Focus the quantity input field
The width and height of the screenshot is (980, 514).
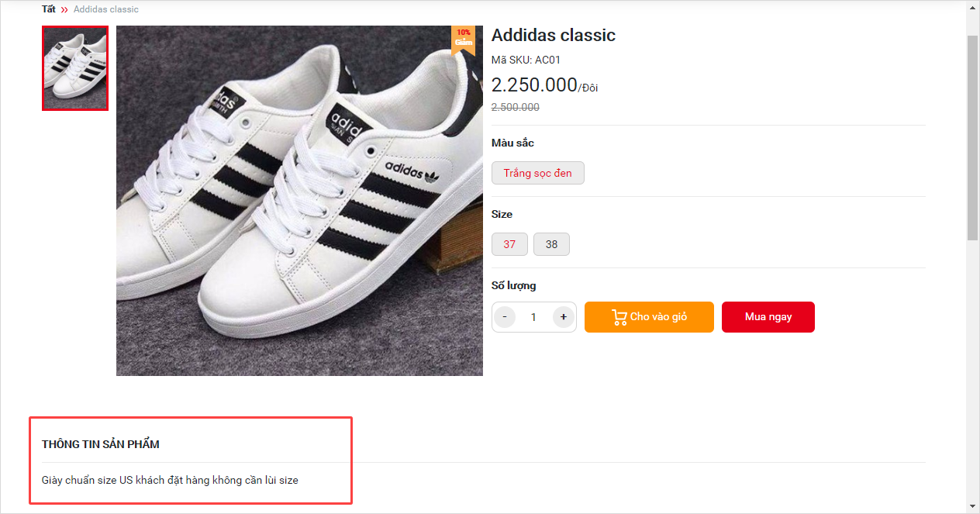click(x=533, y=317)
